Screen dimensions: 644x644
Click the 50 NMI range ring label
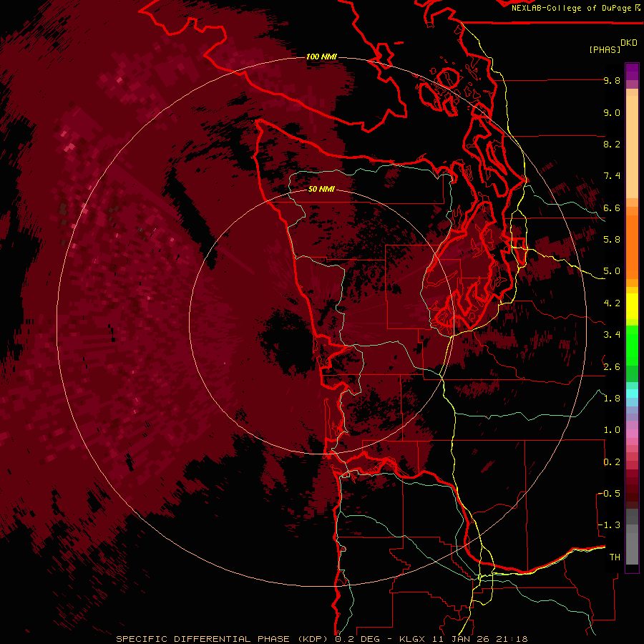(321, 190)
